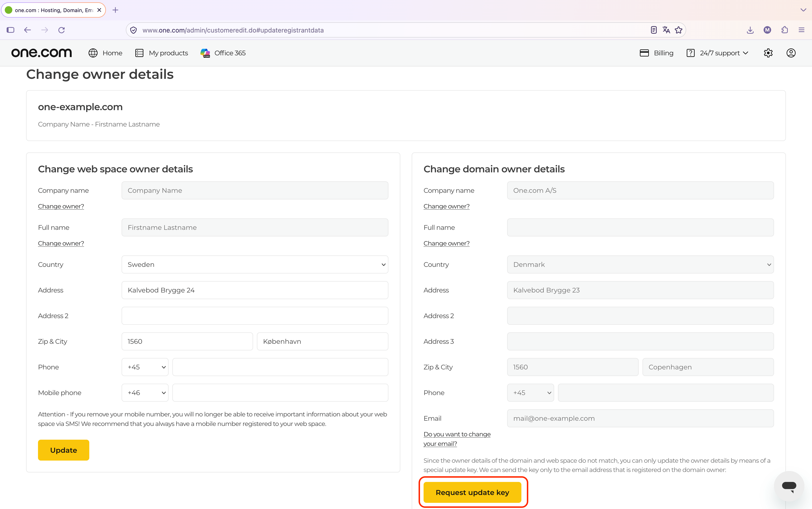Open the Mobile phone +46 code dropdown
The height and width of the screenshot is (509, 812).
[x=145, y=392]
